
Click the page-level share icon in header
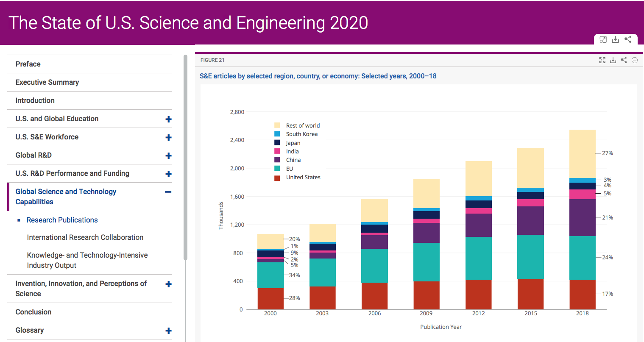click(x=628, y=39)
